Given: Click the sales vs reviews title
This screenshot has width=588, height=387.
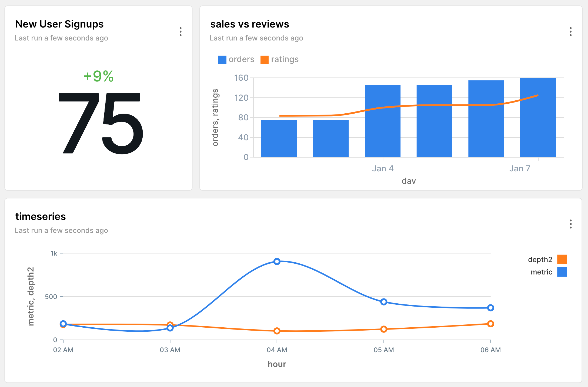Looking at the screenshot, I should [249, 24].
